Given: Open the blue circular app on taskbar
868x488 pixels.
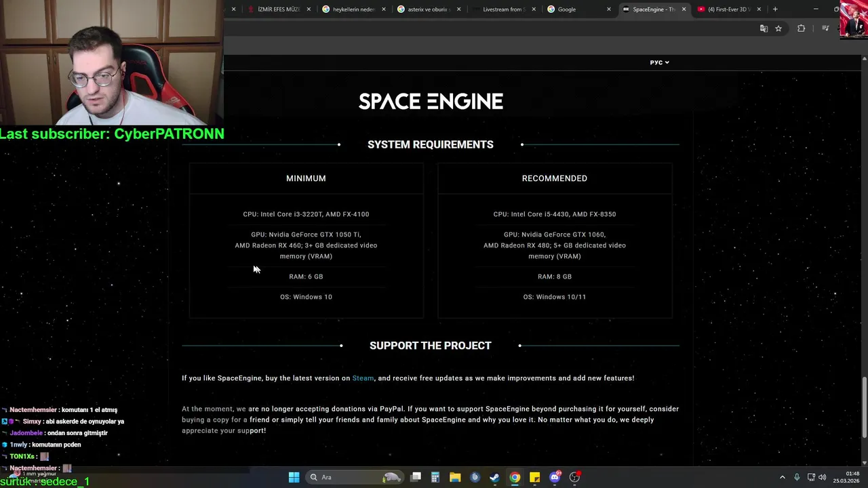Looking at the screenshot, I should click(x=475, y=477).
